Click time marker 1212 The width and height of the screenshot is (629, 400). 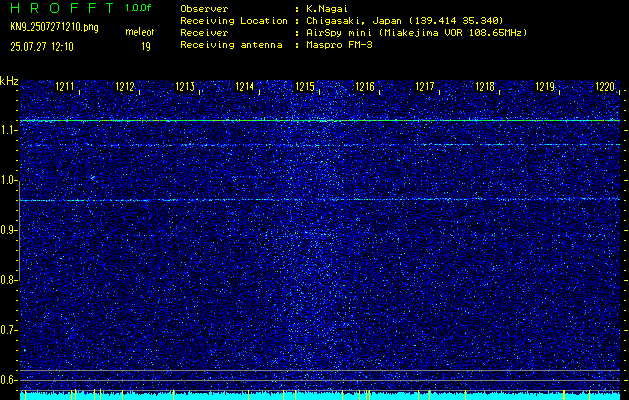click(x=125, y=86)
